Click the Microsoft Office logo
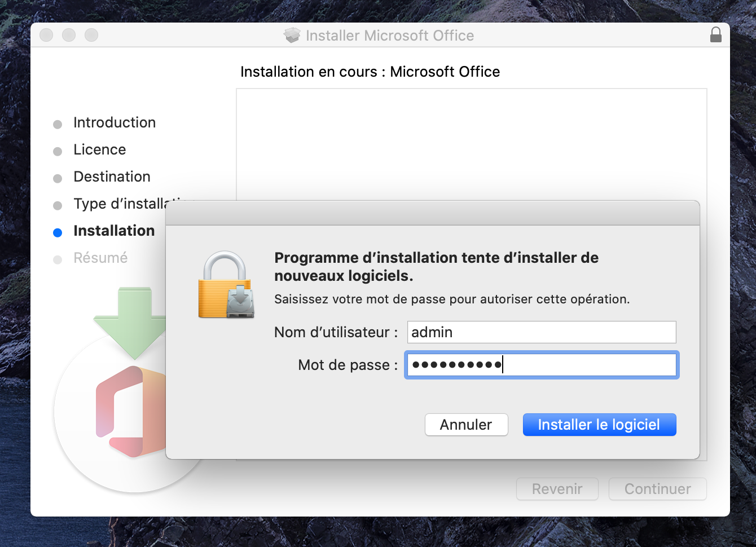The height and width of the screenshot is (547, 756). click(x=131, y=411)
